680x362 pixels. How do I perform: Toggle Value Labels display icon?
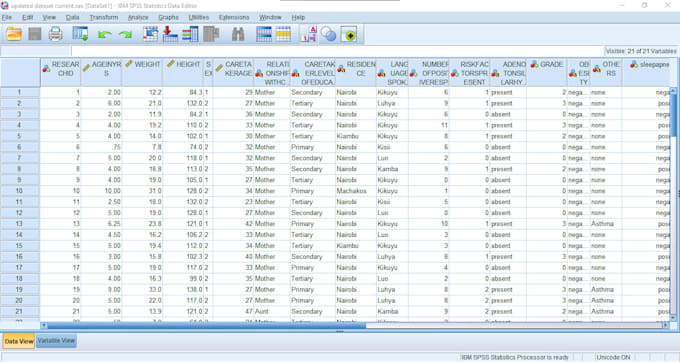pyautogui.click(x=309, y=34)
